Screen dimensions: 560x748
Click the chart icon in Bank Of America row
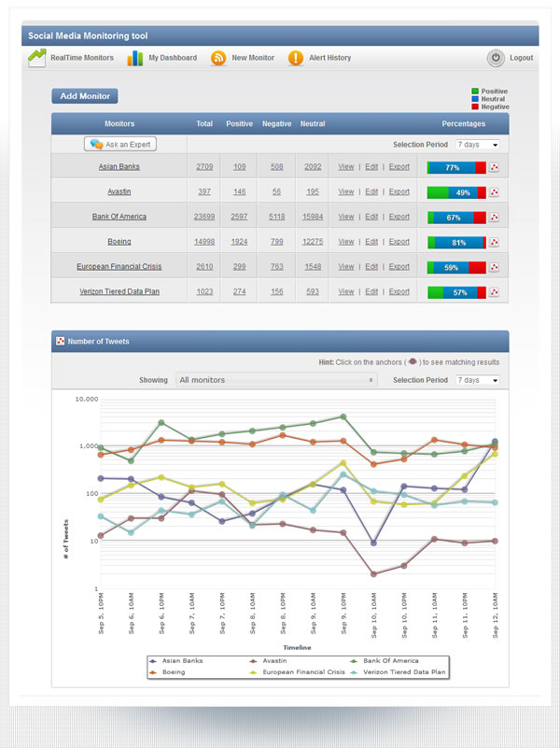point(495,217)
